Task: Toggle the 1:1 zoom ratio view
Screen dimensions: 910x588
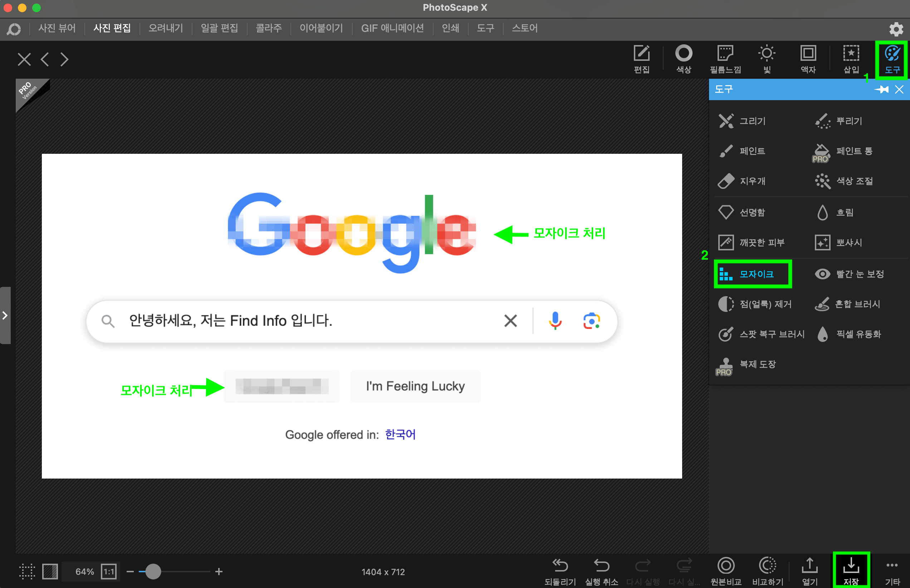Action: 109,571
